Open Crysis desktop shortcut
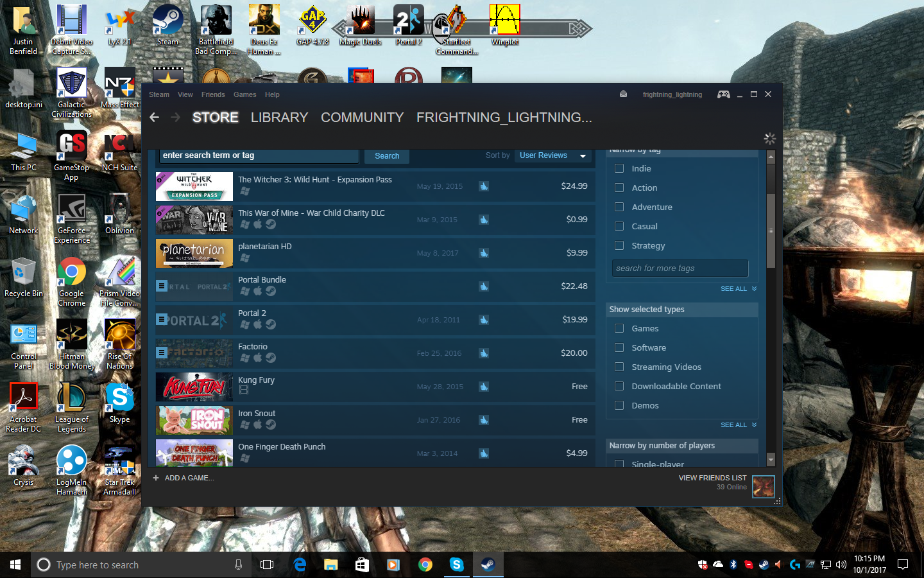This screenshot has height=578, width=924. point(23,466)
